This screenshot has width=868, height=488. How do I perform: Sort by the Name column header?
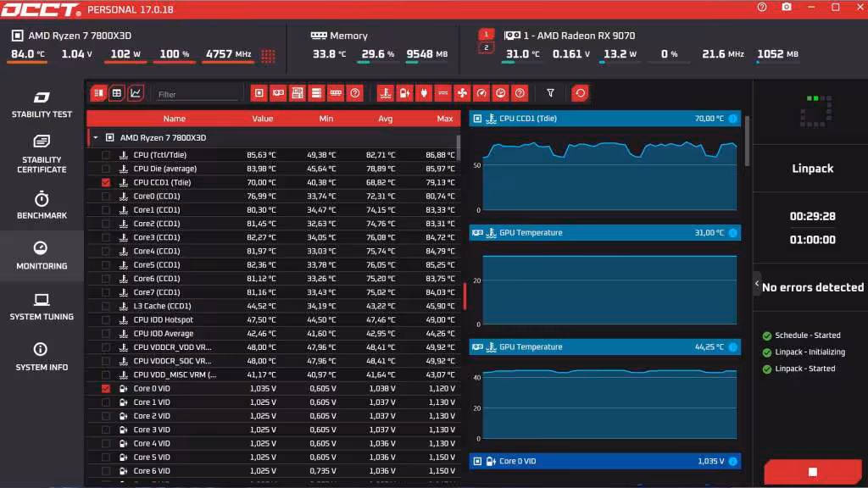click(x=174, y=119)
